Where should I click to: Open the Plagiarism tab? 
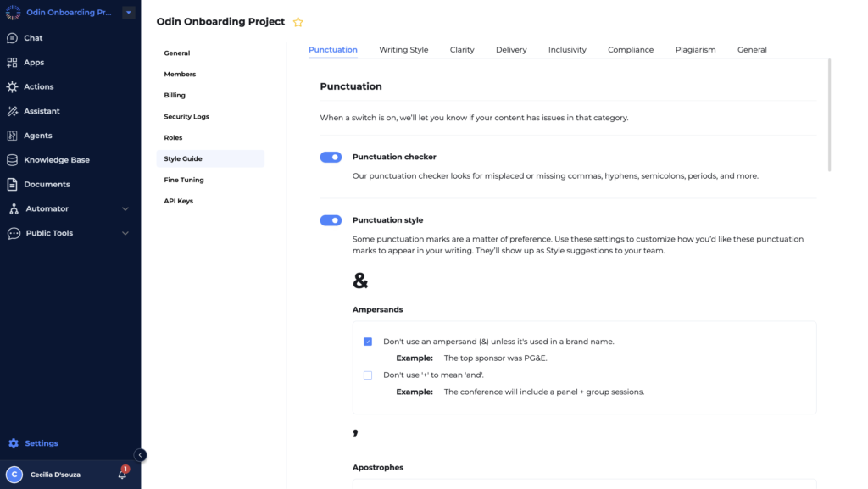tap(695, 49)
